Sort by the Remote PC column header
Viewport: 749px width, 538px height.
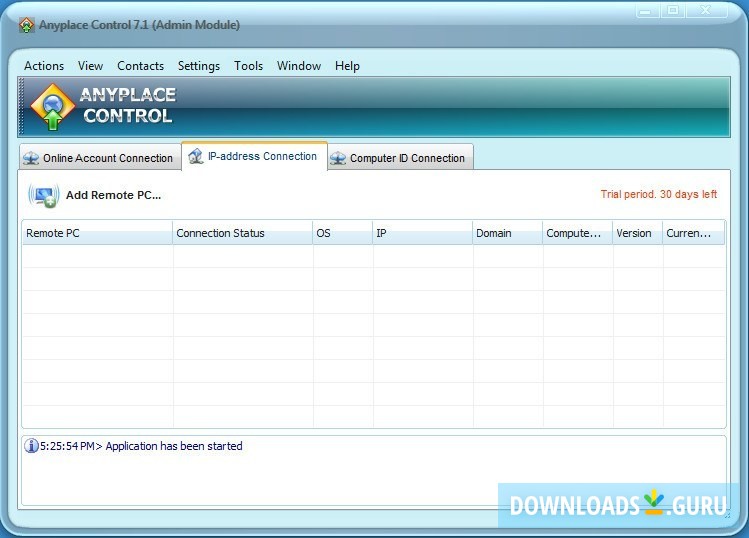click(97, 233)
